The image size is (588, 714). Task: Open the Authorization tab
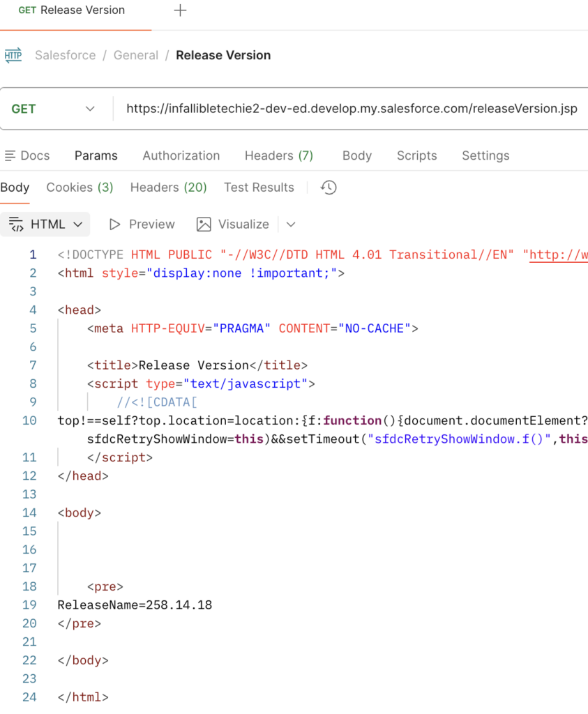(181, 155)
